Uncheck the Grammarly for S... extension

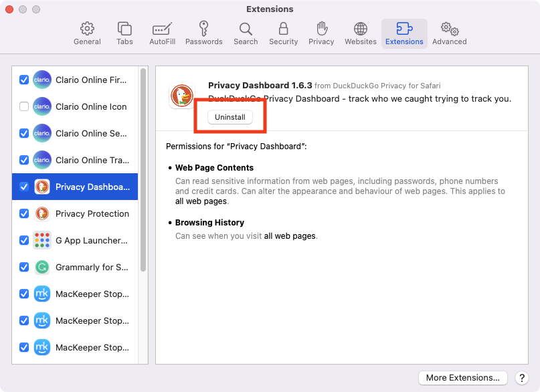pyautogui.click(x=24, y=267)
